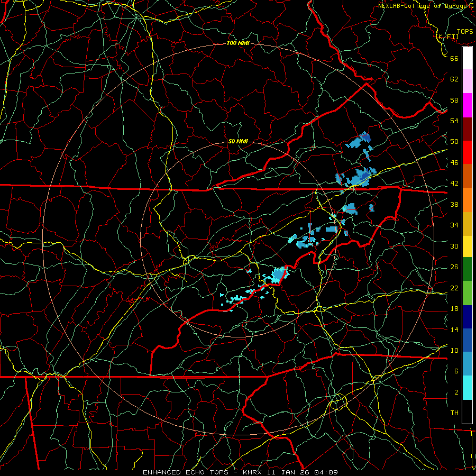
Task: Click the "46" scale value
Action: [454, 163]
